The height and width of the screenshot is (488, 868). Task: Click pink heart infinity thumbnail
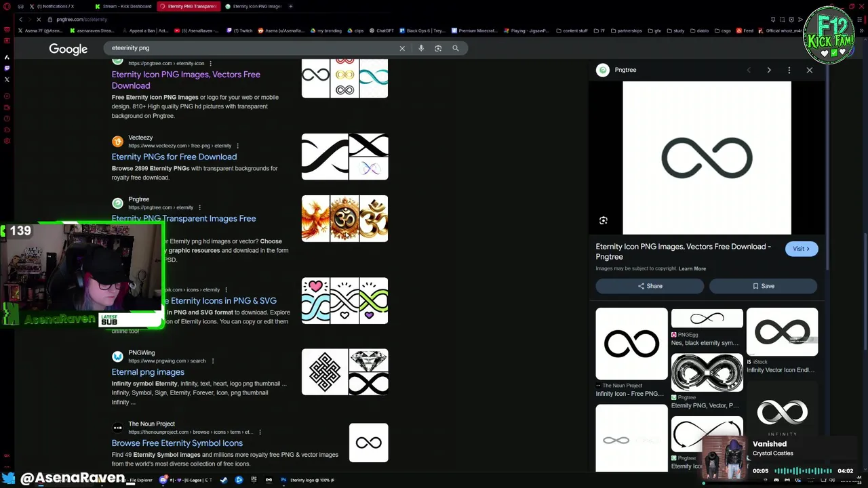[315, 300]
